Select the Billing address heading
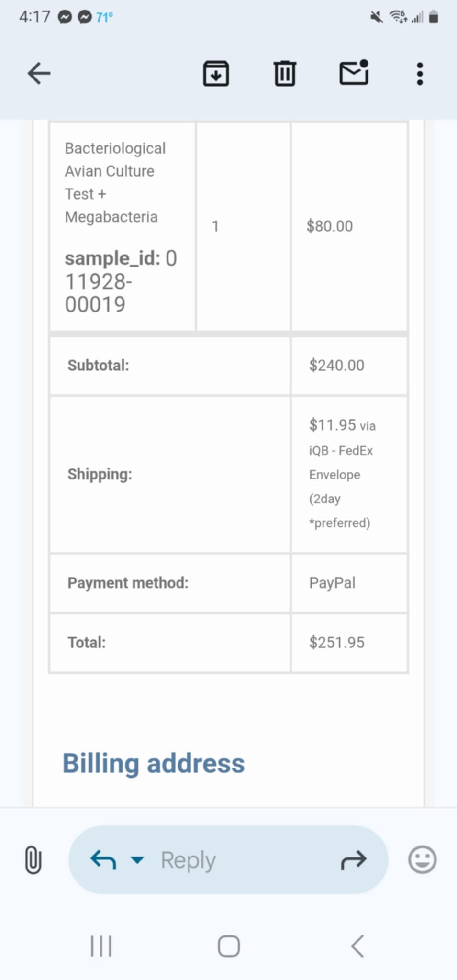The width and height of the screenshot is (457, 980). [x=154, y=763]
